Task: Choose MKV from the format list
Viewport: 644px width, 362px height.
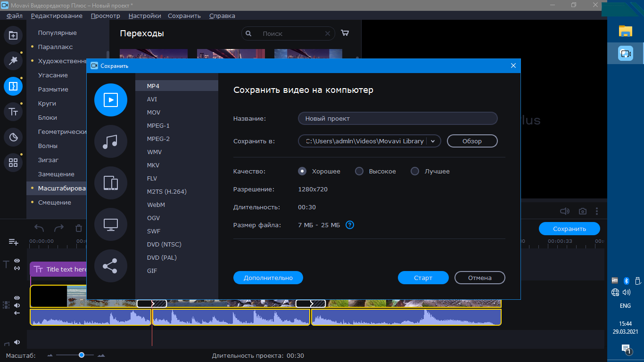Action: 152,165
